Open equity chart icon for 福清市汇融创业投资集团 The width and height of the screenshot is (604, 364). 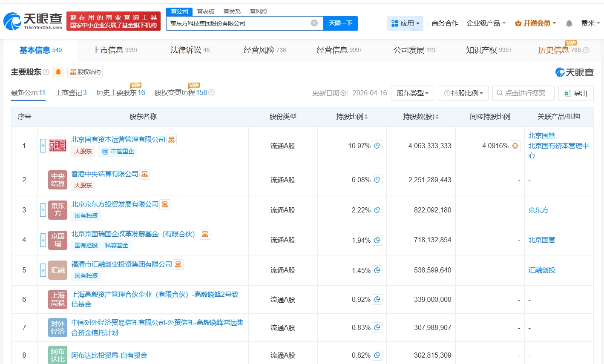click(x=178, y=264)
